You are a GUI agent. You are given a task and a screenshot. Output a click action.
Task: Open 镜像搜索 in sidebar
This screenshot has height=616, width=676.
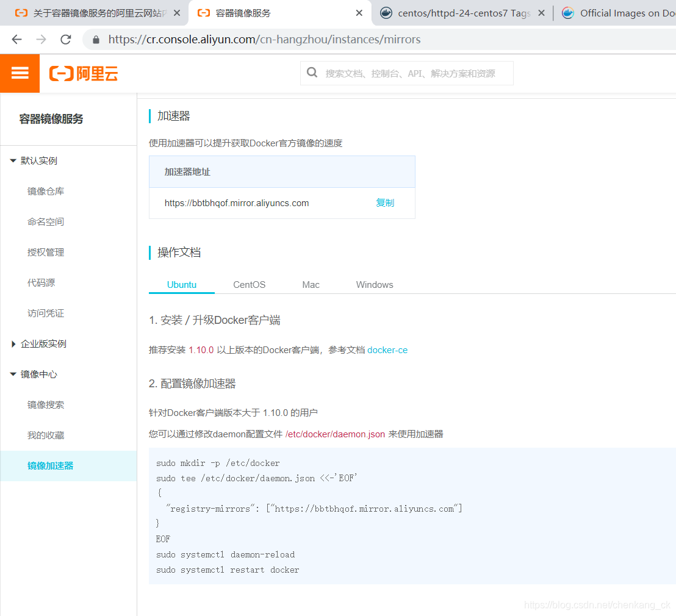click(x=46, y=405)
